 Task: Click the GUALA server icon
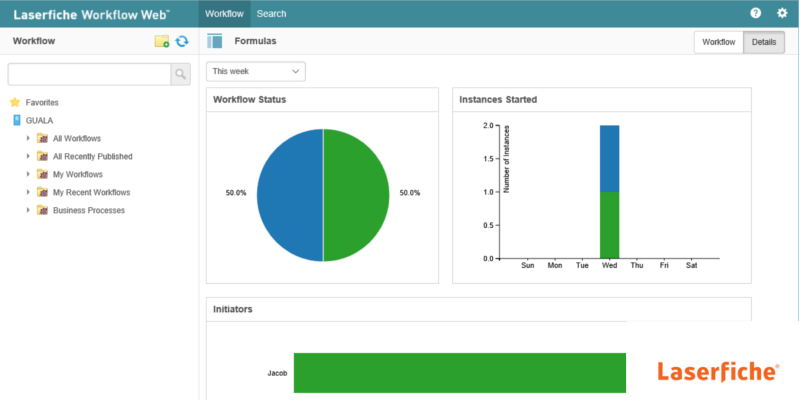(x=17, y=120)
